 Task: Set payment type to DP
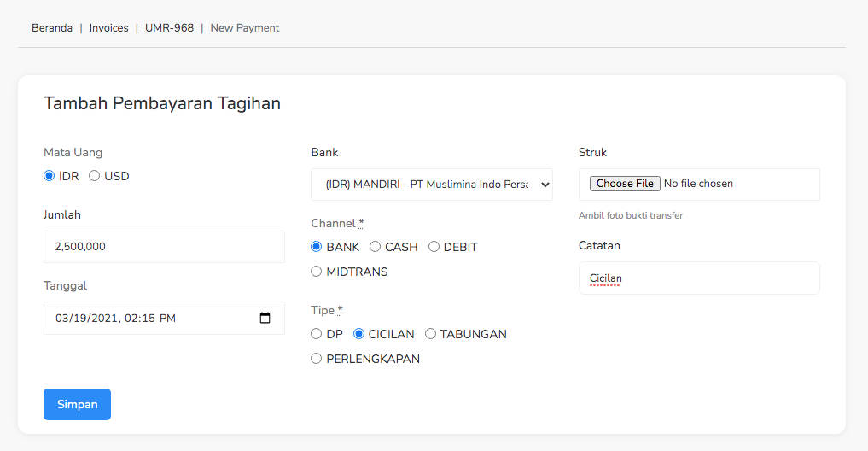tap(317, 334)
